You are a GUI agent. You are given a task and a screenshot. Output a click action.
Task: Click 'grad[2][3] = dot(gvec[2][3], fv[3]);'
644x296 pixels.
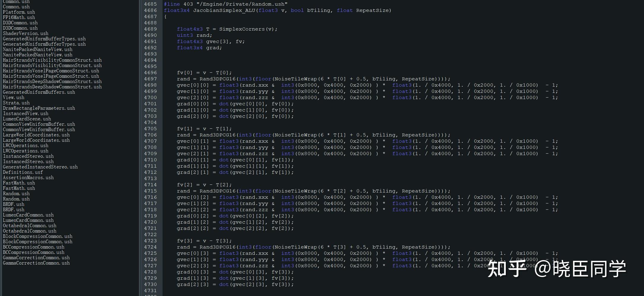pyautogui.click(x=236, y=284)
